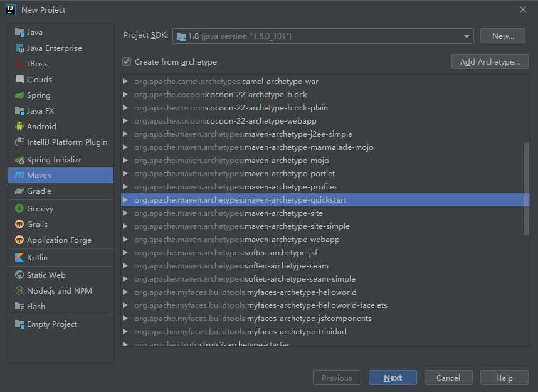Image resolution: width=538 pixels, height=392 pixels.
Task: Click the New... SDK button
Action: pyautogui.click(x=503, y=36)
